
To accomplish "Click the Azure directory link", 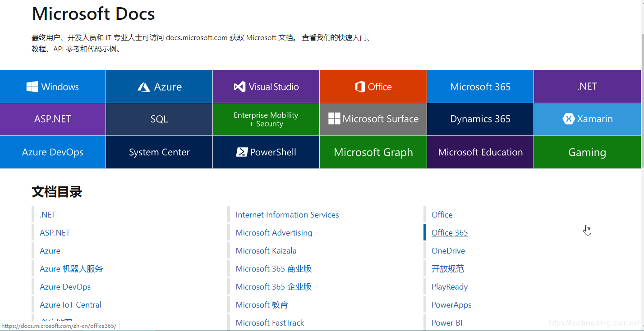I will [50, 251].
